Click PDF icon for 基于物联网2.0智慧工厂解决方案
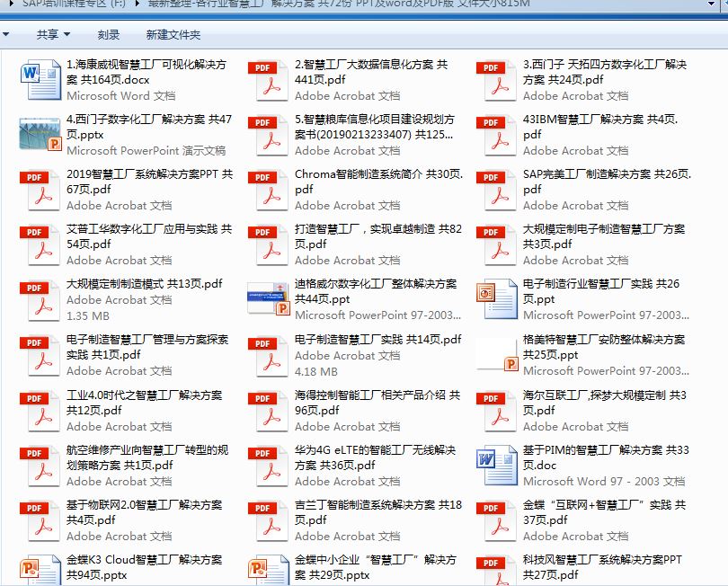This screenshot has width=728, height=586. tap(40, 521)
